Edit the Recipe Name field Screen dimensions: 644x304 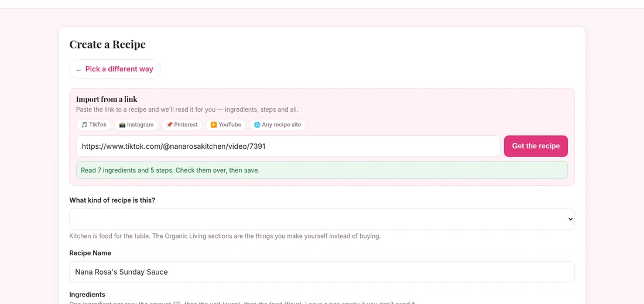321,272
